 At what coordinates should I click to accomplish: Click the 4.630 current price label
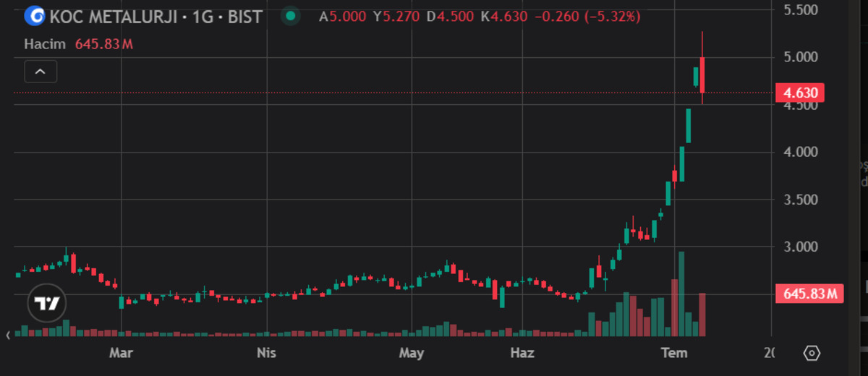pos(799,93)
